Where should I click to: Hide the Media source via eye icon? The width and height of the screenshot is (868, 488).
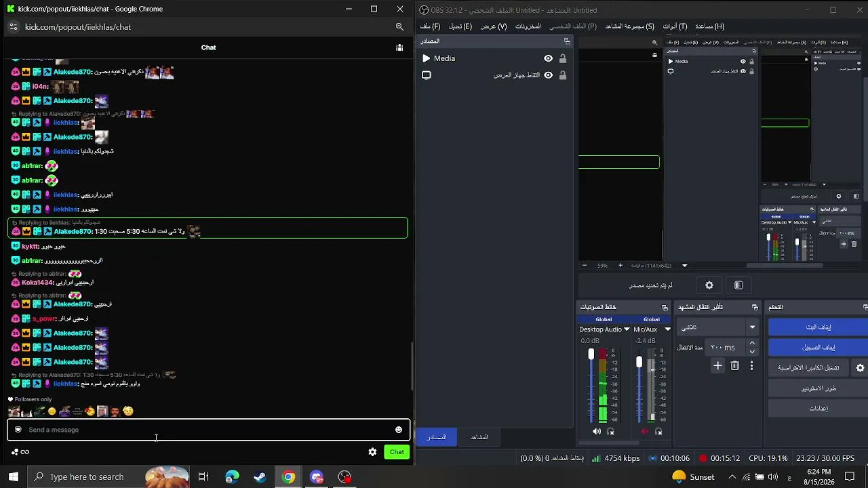click(548, 58)
